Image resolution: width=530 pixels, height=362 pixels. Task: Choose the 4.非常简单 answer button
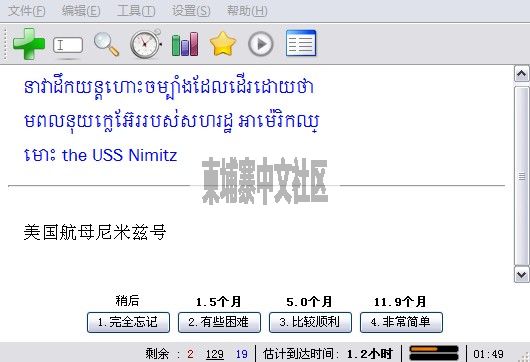[x=401, y=322]
